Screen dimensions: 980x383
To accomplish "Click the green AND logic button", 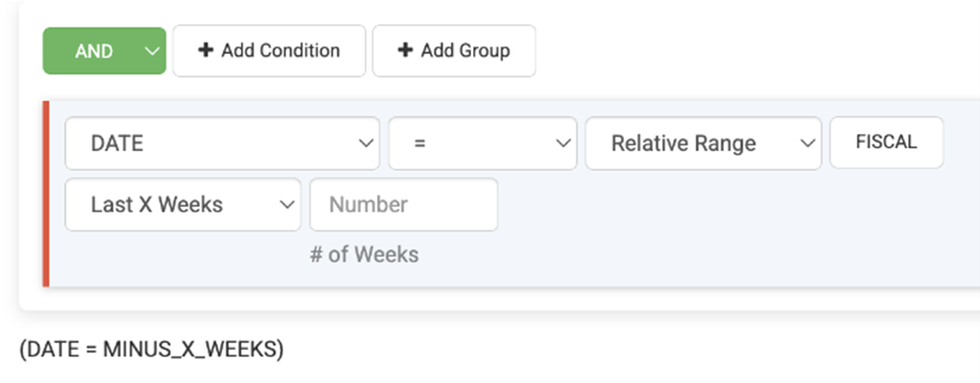I will (94, 51).
